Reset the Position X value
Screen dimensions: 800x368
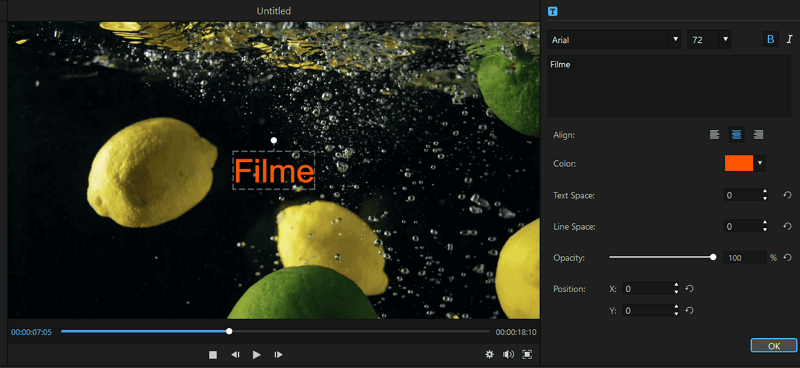[x=690, y=289]
